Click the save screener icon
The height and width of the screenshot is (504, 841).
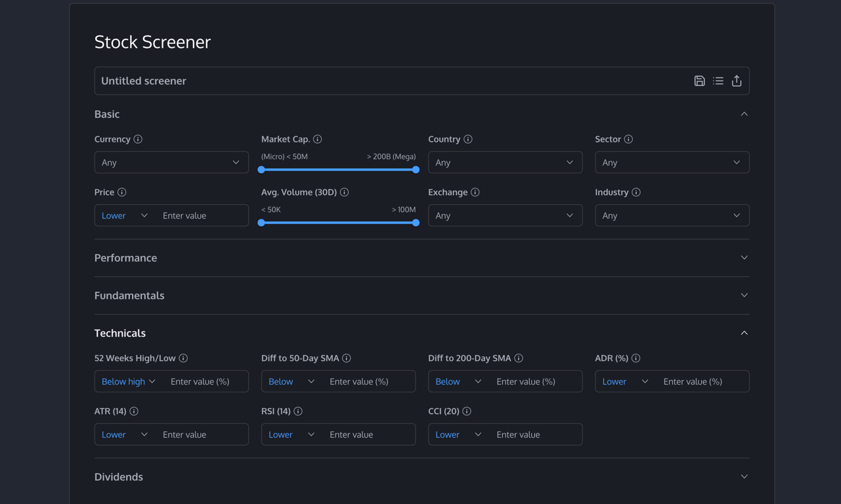(699, 81)
